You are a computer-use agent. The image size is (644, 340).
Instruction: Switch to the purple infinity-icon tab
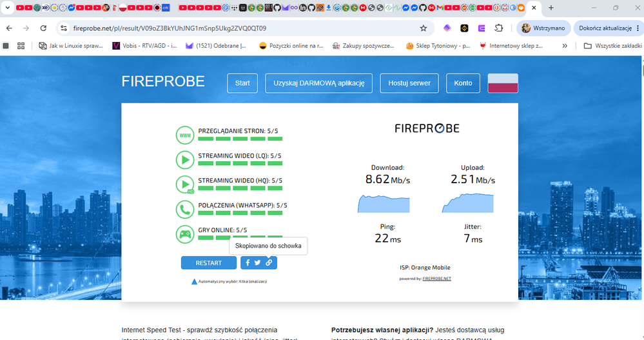[294, 7]
